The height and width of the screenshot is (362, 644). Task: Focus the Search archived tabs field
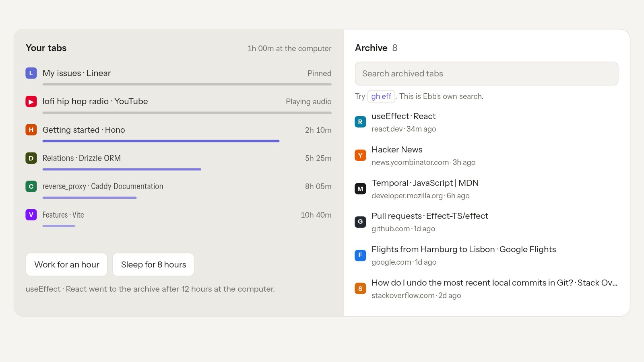click(487, 74)
